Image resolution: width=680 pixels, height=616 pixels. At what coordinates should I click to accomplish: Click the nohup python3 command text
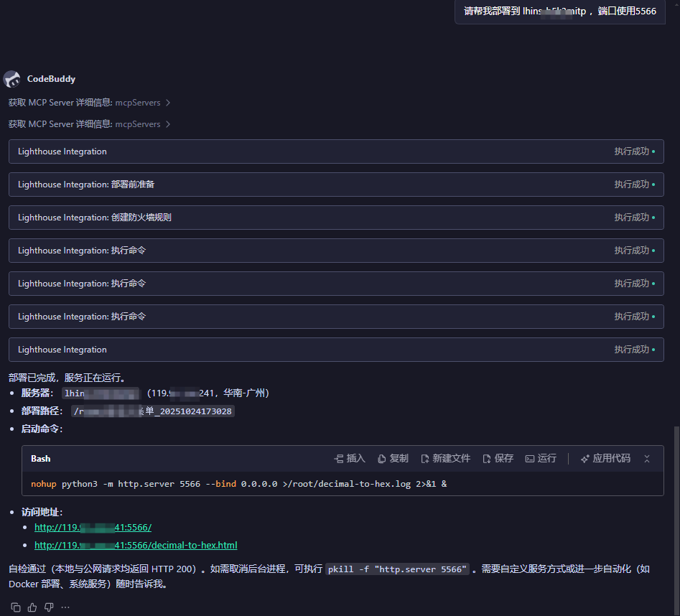pyautogui.click(x=238, y=484)
